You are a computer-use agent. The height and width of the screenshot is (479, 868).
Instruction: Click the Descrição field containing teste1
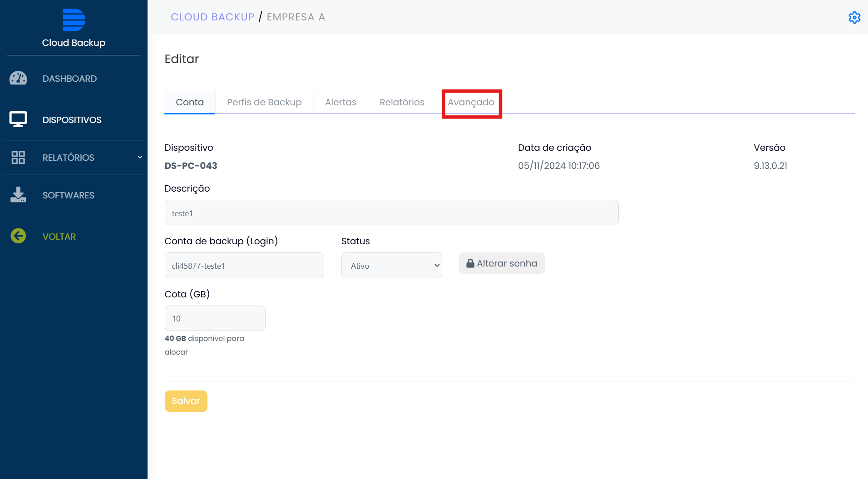pos(391,213)
